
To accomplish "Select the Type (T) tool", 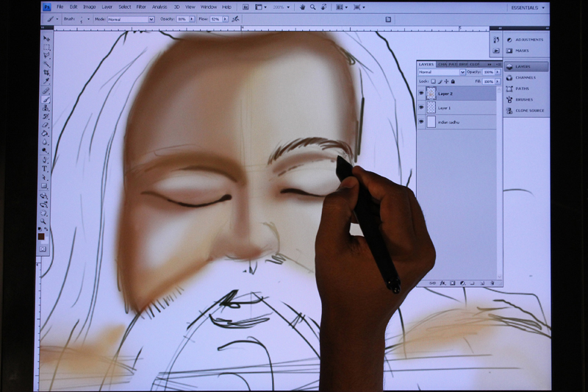I will pyautogui.click(x=46, y=168).
